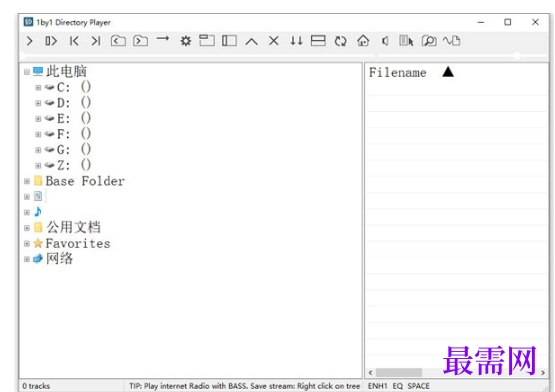Viewport: 555px width, 392px height.
Task: Select the E: drive entry
Action: tap(74, 118)
